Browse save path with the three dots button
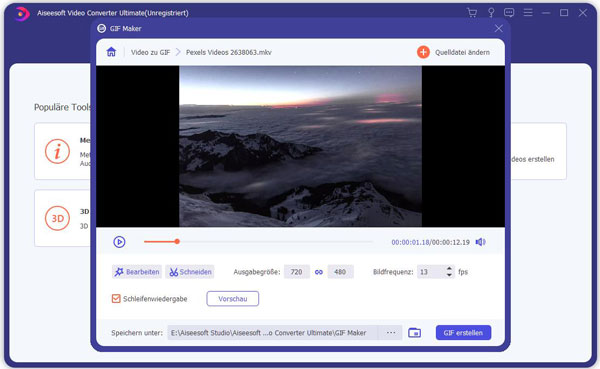Viewport: 600px width, 369px height. tap(391, 333)
